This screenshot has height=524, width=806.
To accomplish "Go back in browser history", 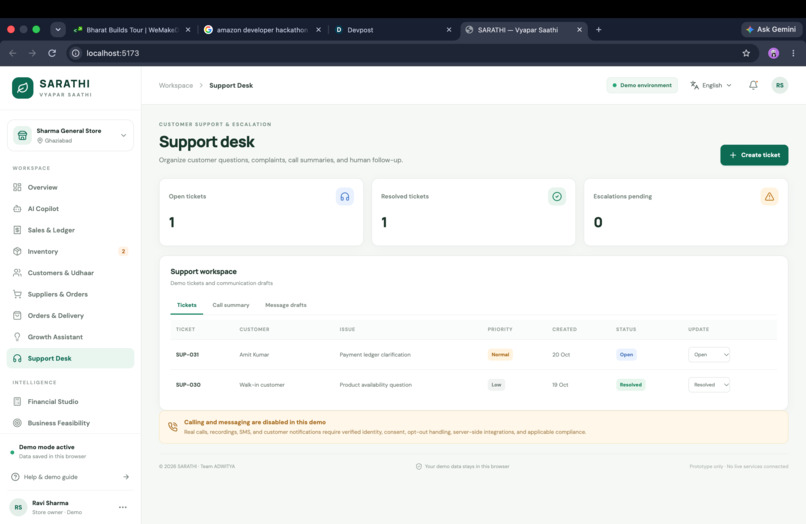I will [13, 53].
